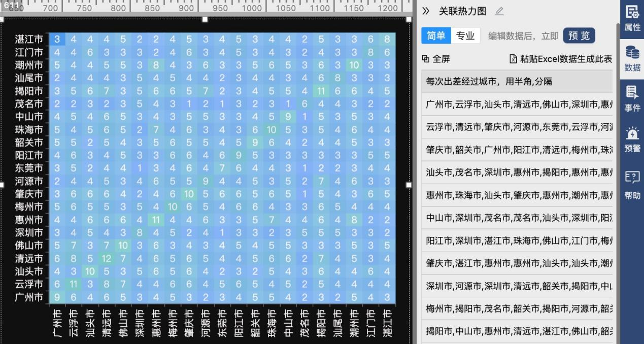Image resolution: width=644 pixels, height=344 pixels.
Task: Click 粘贴Excel数据生成此表
Action: (x=561, y=59)
